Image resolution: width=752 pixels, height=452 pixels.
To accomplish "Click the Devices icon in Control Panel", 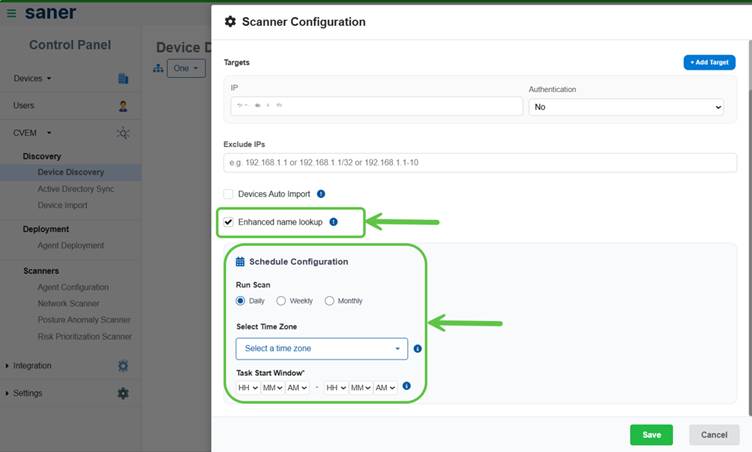I will pyautogui.click(x=123, y=78).
